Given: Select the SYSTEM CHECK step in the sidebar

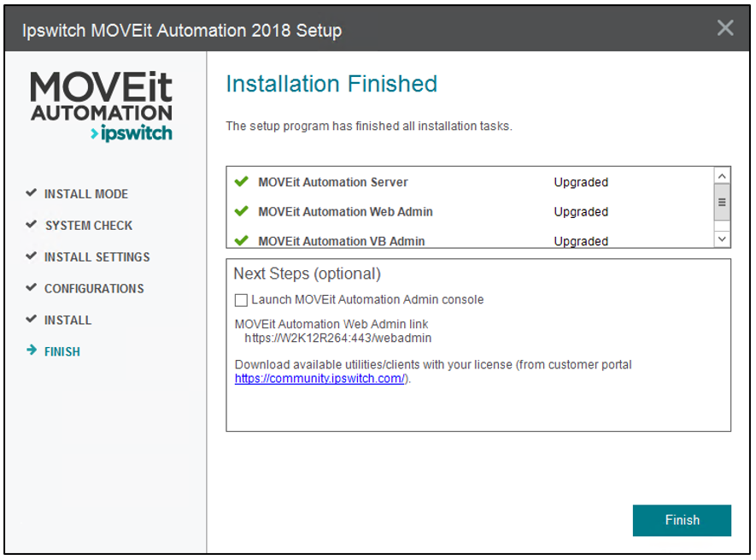Looking at the screenshot, I should pyautogui.click(x=88, y=225).
